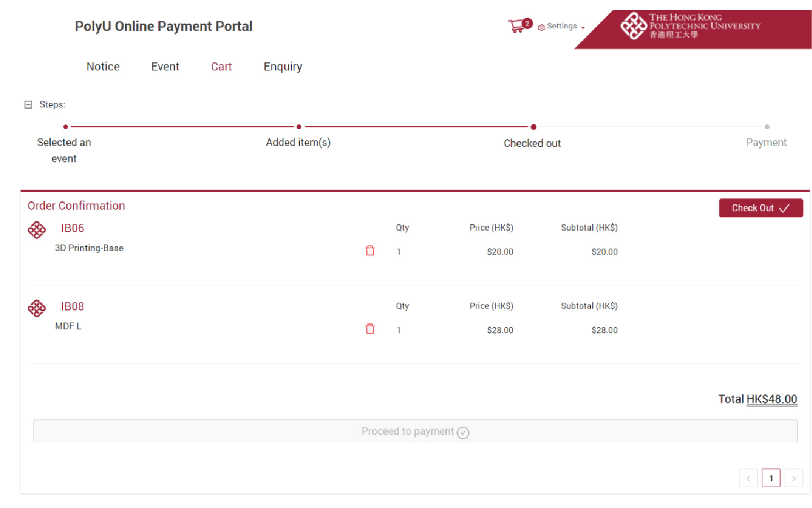Click the Added item(s) progress dot
The width and height of the screenshot is (812, 508).
(x=299, y=126)
